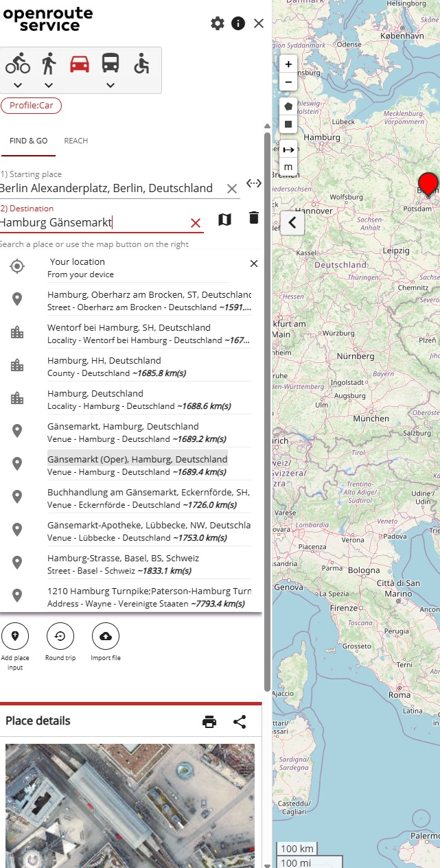Toggle the Round trip option
The image size is (440, 868).
pyautogui.click(x=60, y=637)
